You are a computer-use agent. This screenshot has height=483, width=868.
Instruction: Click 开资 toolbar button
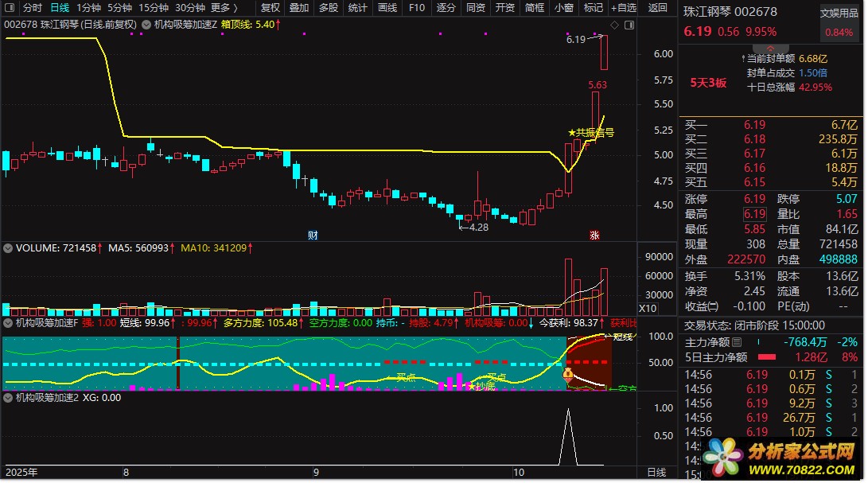click(x=504, y=8)
